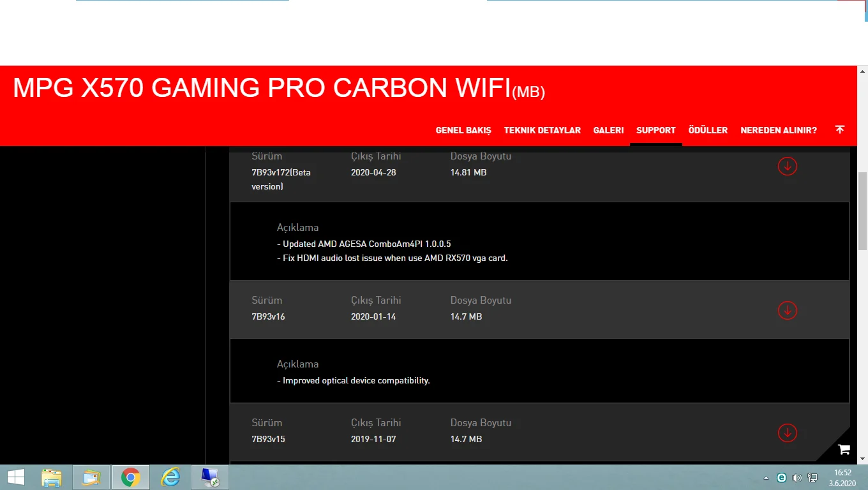The width and height of the screenshot is (868, 490).
Task: Expand hidden icons in the system tray
Action: coord(766,477)
